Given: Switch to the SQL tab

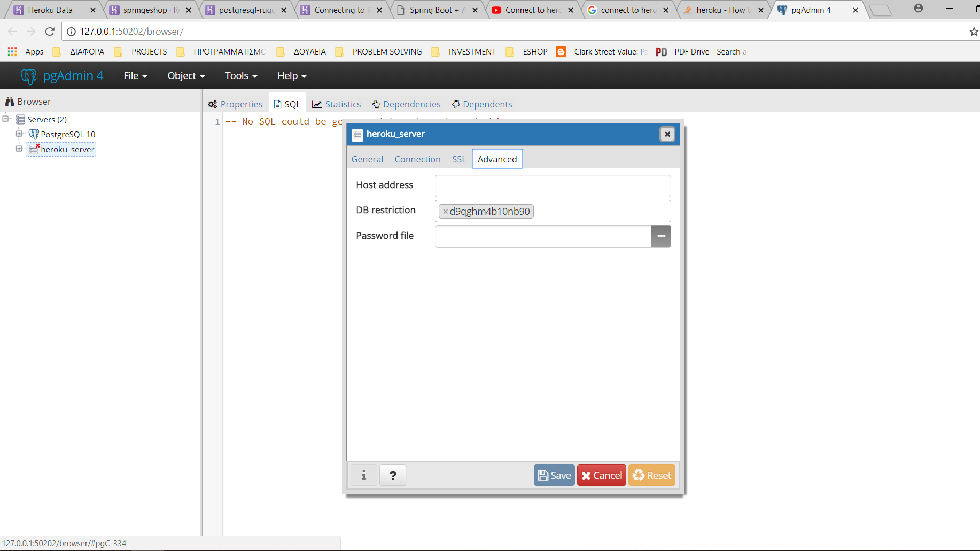Looking at the screenshot, I should point(287,104).
